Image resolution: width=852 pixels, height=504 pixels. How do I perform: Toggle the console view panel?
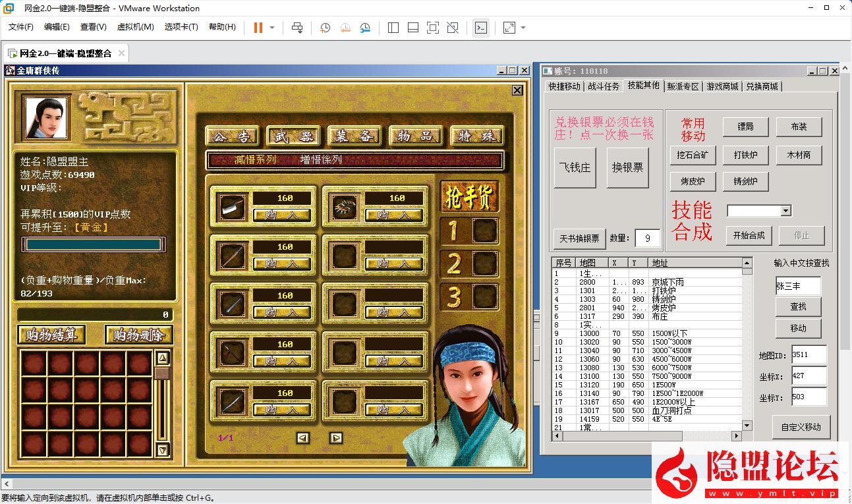tap(481, 28)
